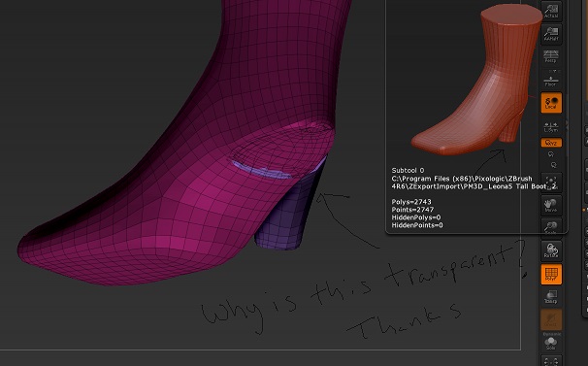
Task: Enable Solo mode for current subtool
Action: [x=551, y=343]
